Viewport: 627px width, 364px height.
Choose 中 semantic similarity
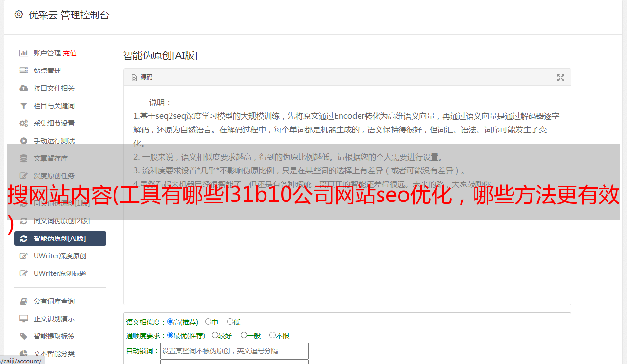point(208,322)
